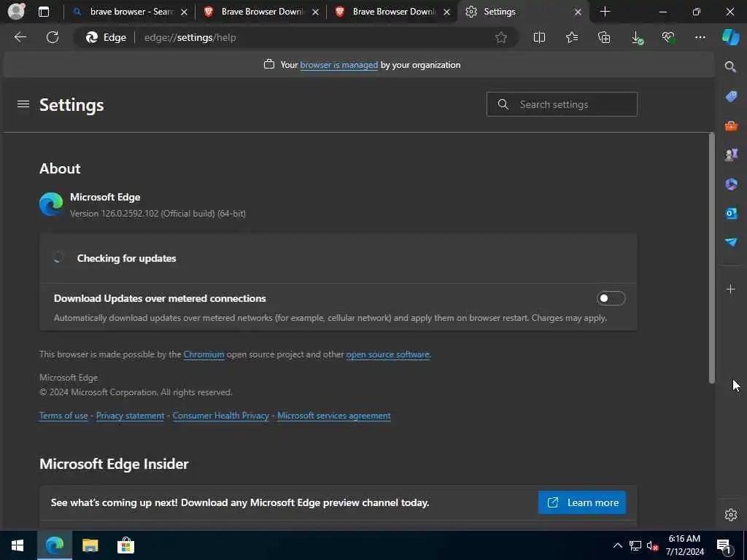747x560 pixels.
Task: Open the tab actions menu icon
Action: coord(43,12)
